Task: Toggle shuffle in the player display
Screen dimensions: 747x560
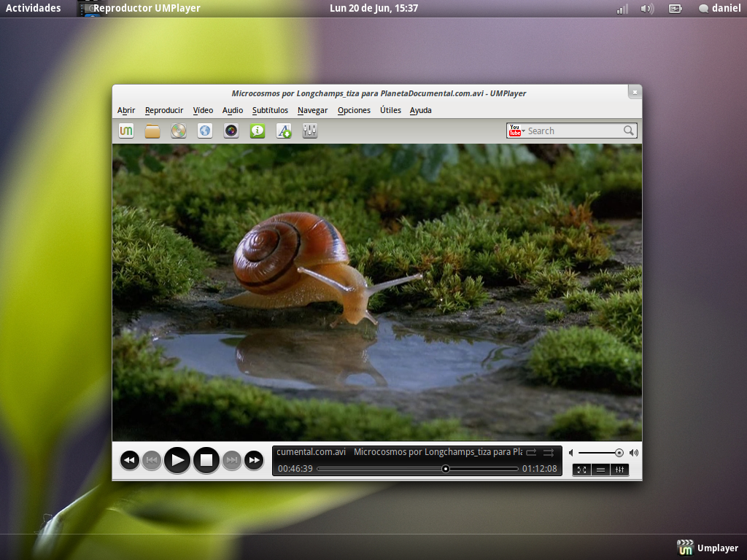Action: [549, 453]
